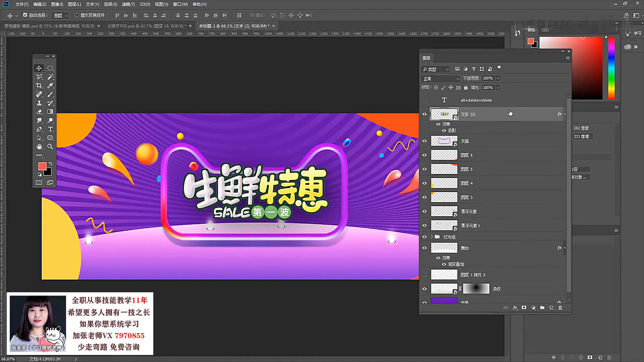Screen dimensions: 644x362
Task: Select the Polygonal Lasso tool
Action: (x=39, y=77)
